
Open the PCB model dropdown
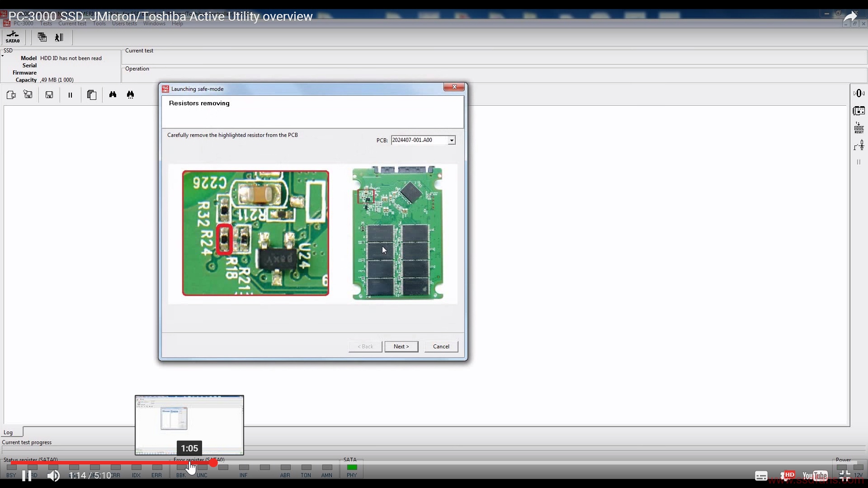[x=451, y=141]
